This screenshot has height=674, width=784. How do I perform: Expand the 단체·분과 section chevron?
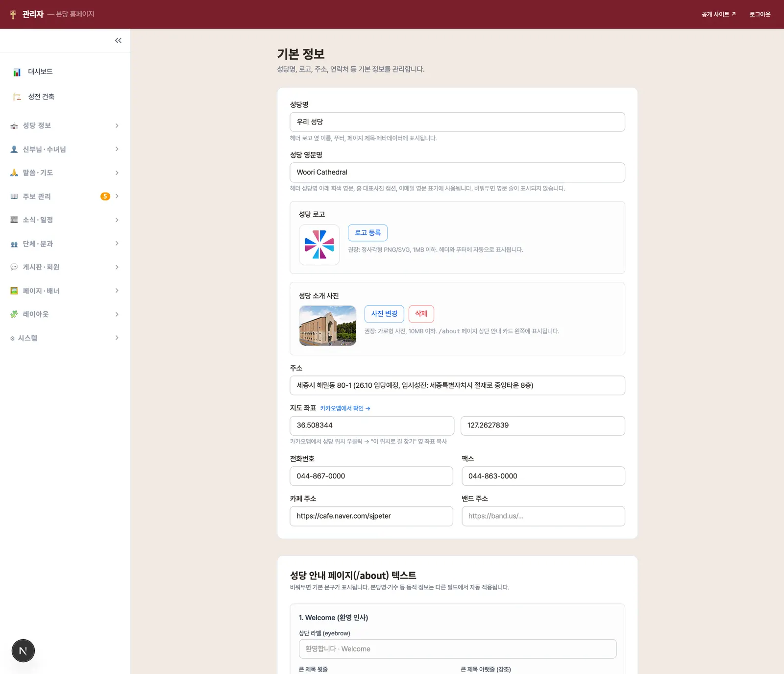117,244
